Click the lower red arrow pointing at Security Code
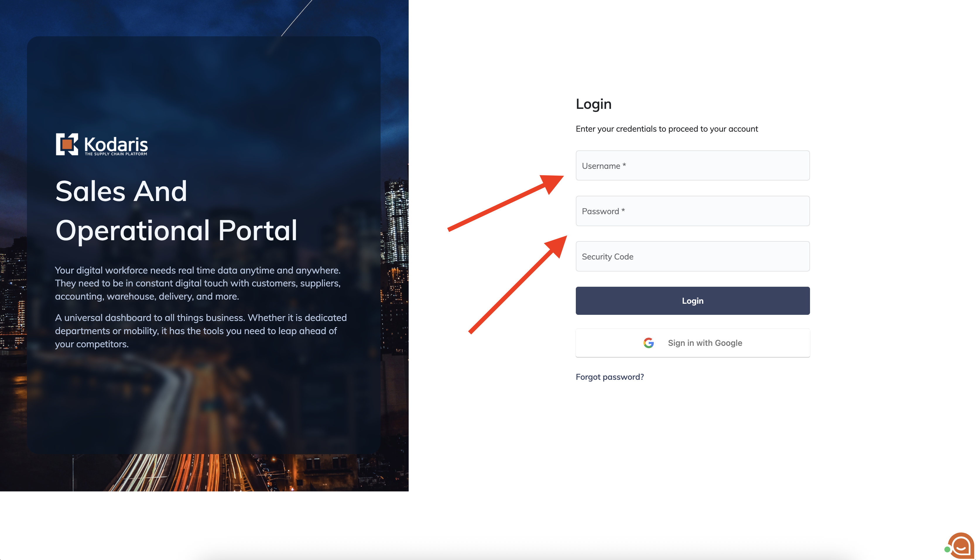The height and width of the screenshot is (560, 976). [518, 285]
